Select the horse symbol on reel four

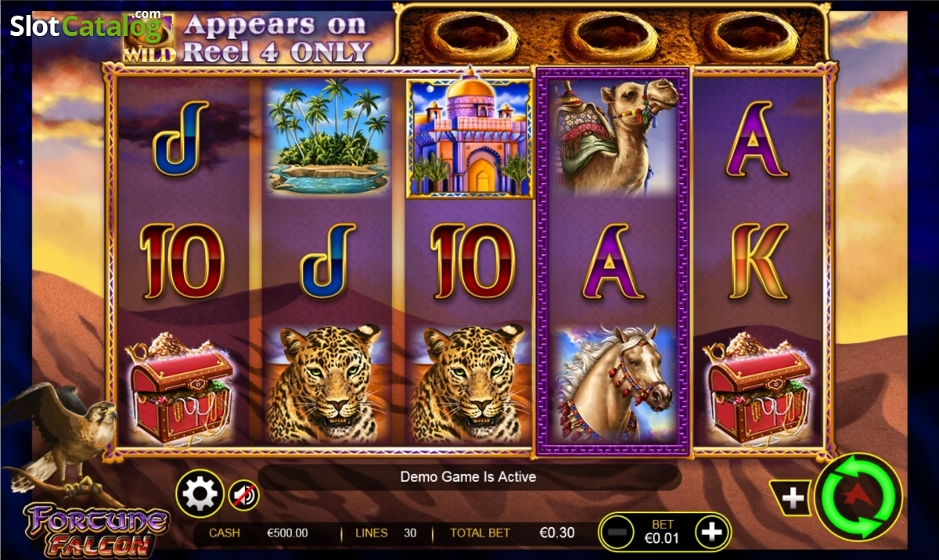[613, 383]
